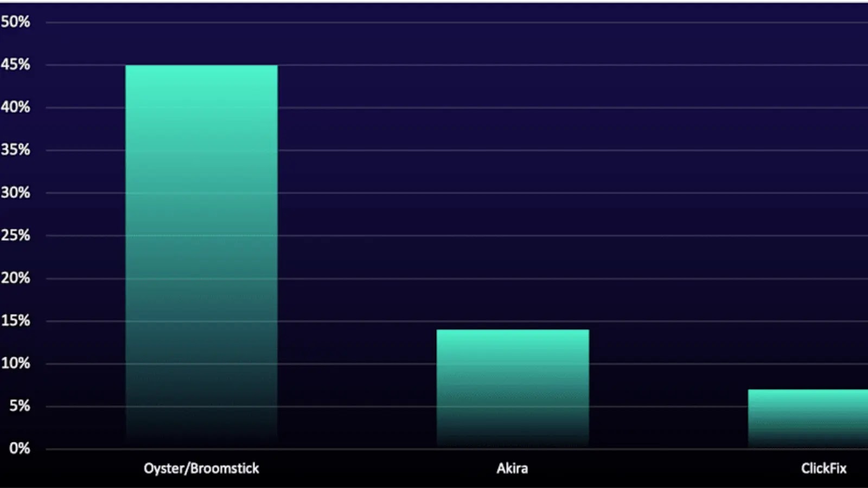Click the top of the tallest bar
Viewport: 868px width, 488px height.
point(201,66)
